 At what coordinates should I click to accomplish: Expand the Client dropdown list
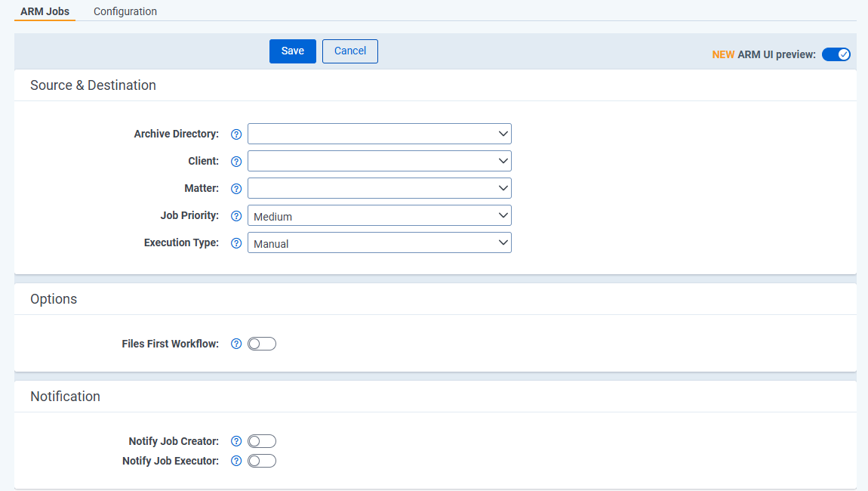379,162
